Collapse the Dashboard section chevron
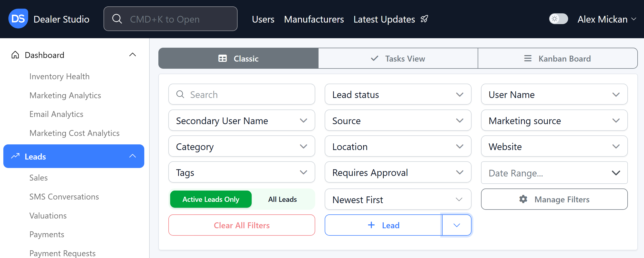Image resolution: width=644 pixels, height=258 pixels. click(132, 55)
